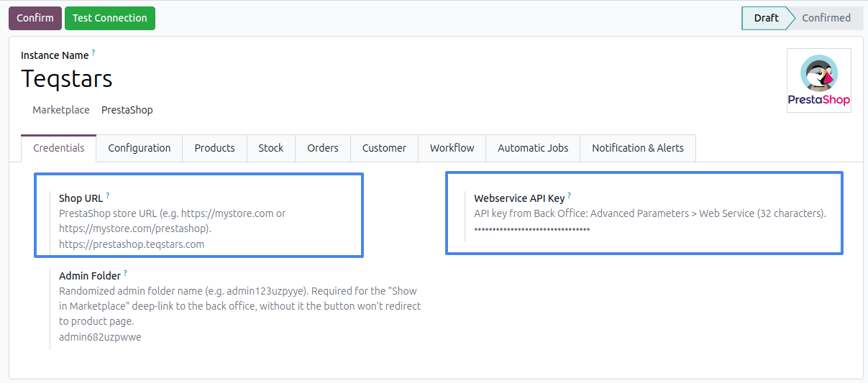Edit the https://prestashop.teqstars.com URL field
Viewport: 868px width, 383px height.
coord(132,244)
